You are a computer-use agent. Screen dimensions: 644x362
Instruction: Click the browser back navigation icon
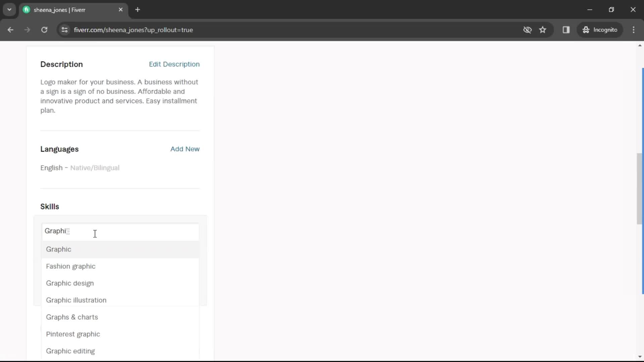tap(11, 29)
